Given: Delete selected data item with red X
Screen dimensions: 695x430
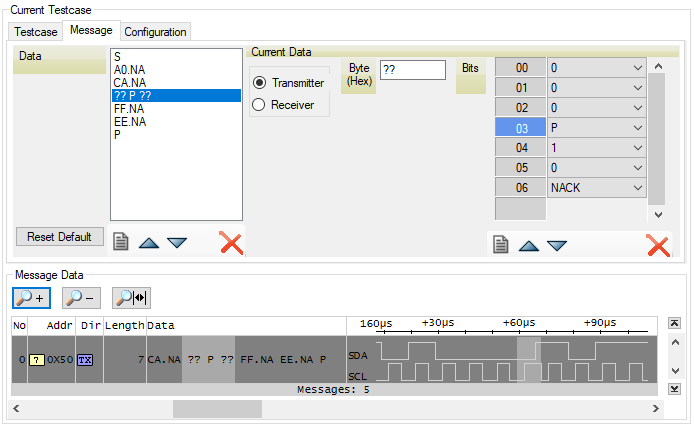Looking at the screenshot, I should pyautogui.click(x=231, y=242).
